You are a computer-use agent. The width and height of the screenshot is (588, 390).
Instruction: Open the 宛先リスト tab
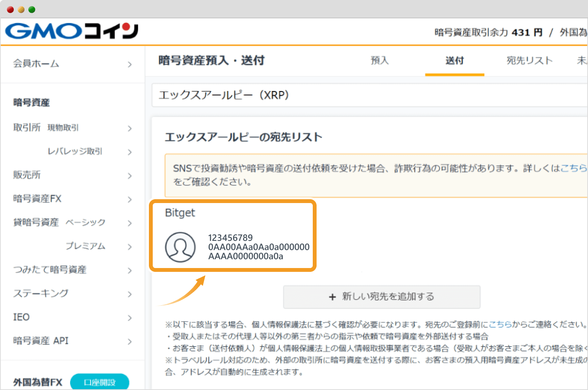[x=529, y=60]
